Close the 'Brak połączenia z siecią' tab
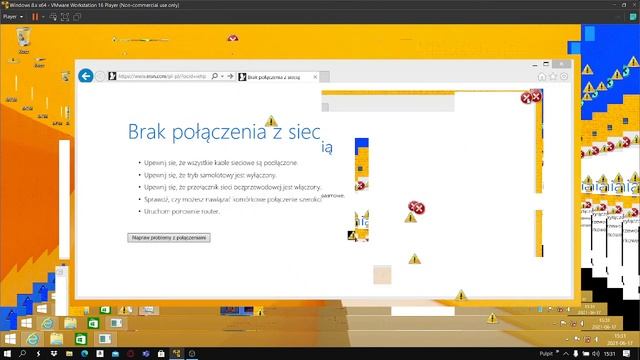 click(x=315, y=77)
